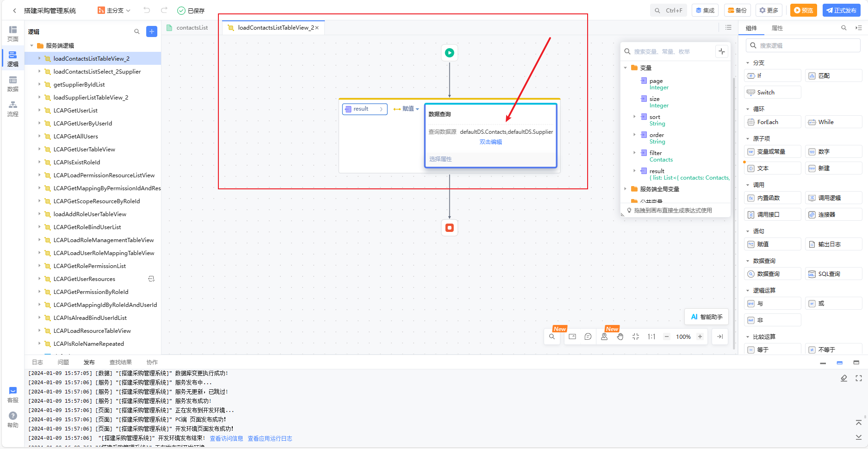This screenshot has height=449, width=868.
Task: Minimize the bottom log panel
Action: click(x=823, y=363)
